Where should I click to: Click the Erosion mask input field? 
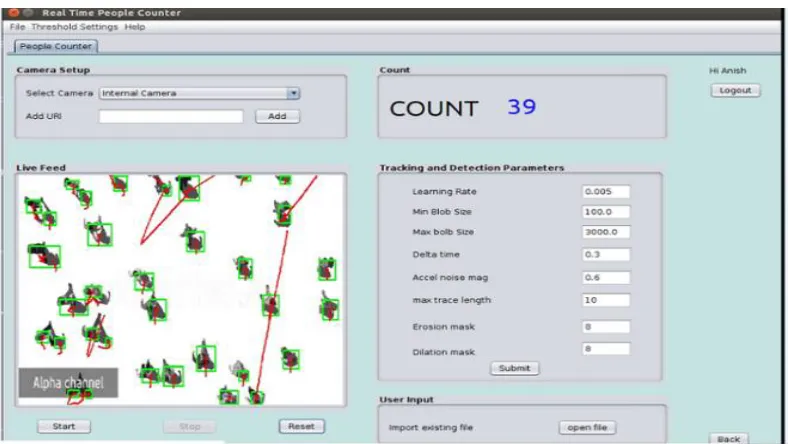click(606, 327)
